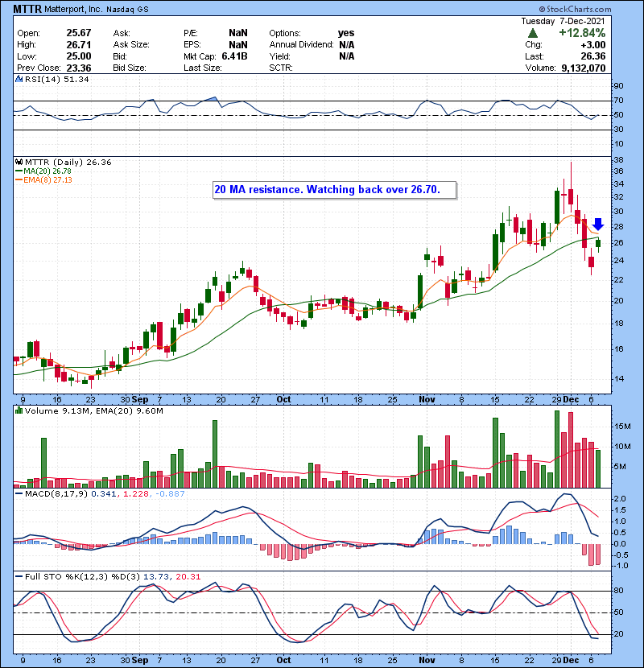The height and width of the screenshot is (668, 644).
Task: Click the MACD signal value 1.228
Action: (x=136, y=494)
